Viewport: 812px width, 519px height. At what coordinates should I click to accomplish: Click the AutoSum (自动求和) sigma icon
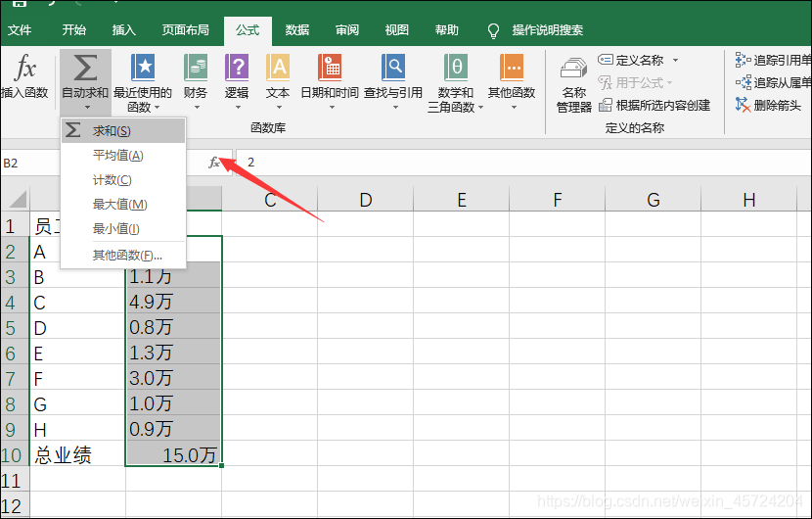click(85, 68)
